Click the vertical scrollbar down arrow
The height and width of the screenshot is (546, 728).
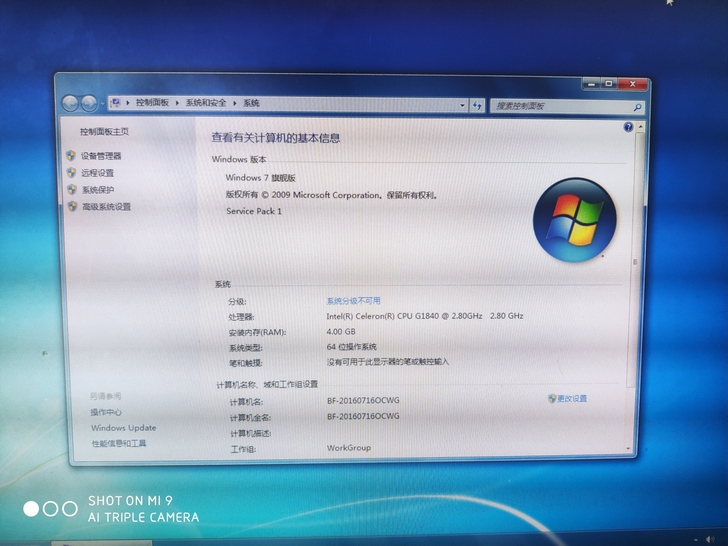(628, 448)
